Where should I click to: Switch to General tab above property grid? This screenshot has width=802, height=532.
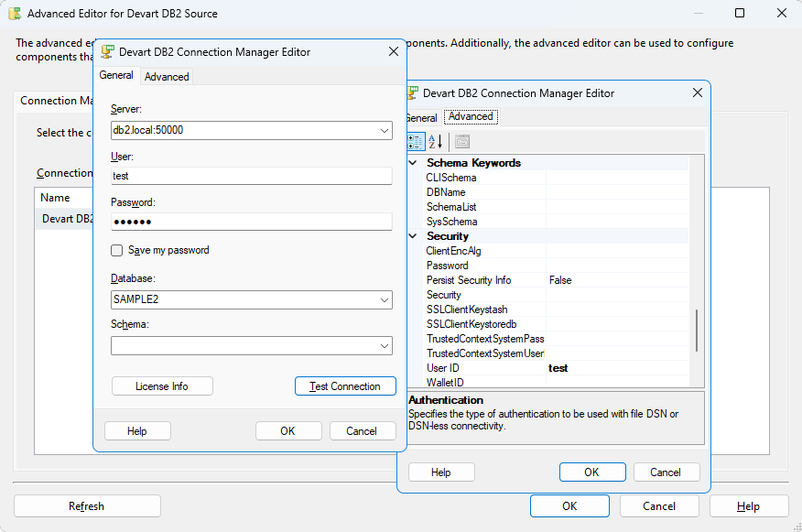[x=421, y=117]
